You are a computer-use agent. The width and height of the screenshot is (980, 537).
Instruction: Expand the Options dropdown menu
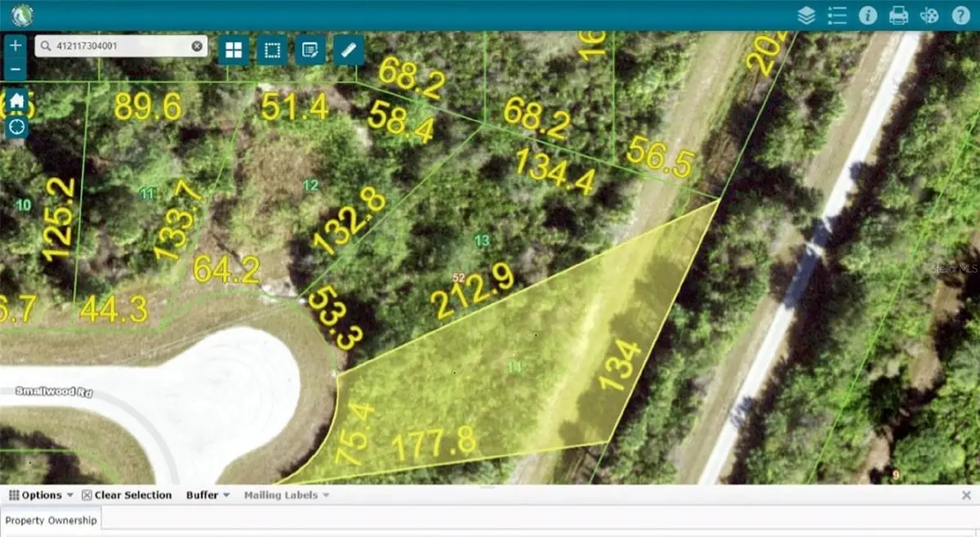(41, 495)
